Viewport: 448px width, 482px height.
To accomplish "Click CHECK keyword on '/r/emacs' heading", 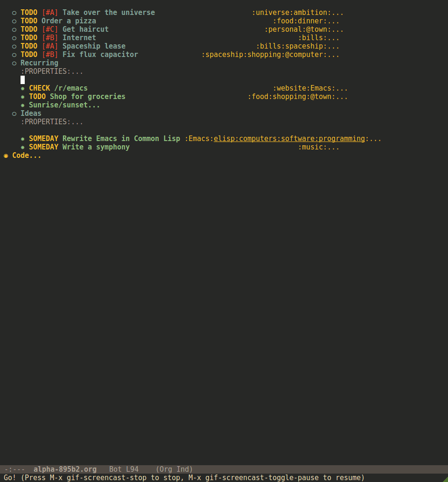I will 40,88.
